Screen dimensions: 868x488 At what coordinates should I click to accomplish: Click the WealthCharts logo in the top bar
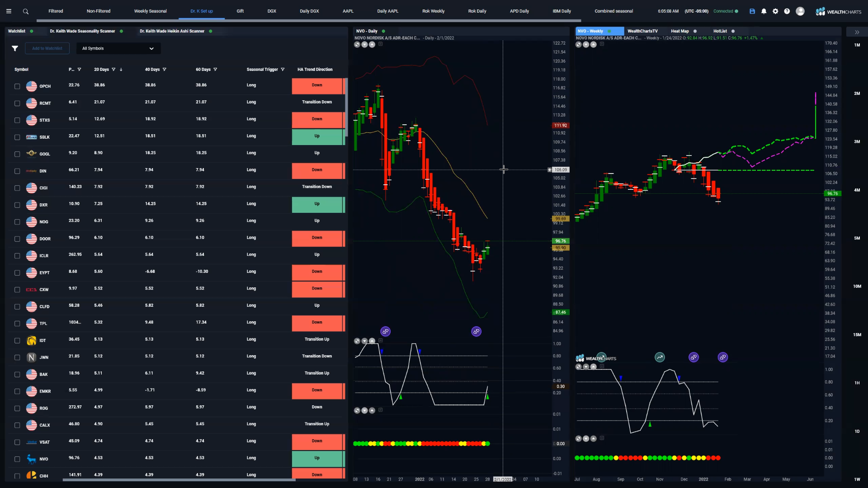839,12
